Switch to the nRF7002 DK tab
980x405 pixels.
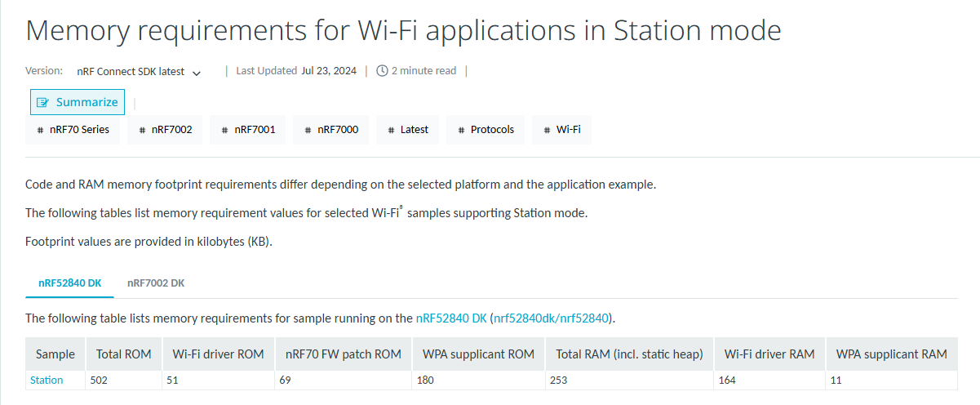(156, 283)
